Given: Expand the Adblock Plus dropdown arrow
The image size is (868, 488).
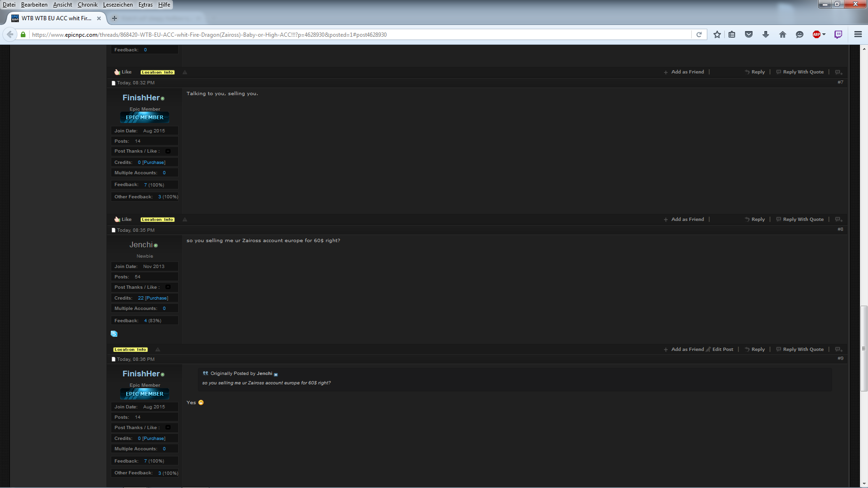Looking at the screenshot, I should click(x=824, y=34).
